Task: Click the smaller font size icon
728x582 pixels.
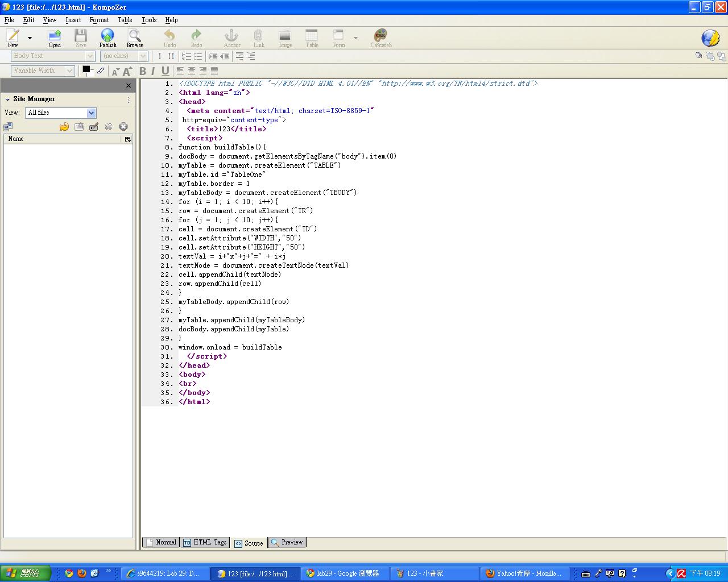Action: (115, 71)
